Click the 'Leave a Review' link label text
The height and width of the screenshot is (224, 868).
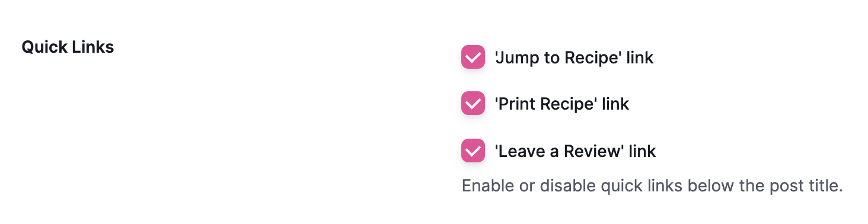tap(575, 151)
